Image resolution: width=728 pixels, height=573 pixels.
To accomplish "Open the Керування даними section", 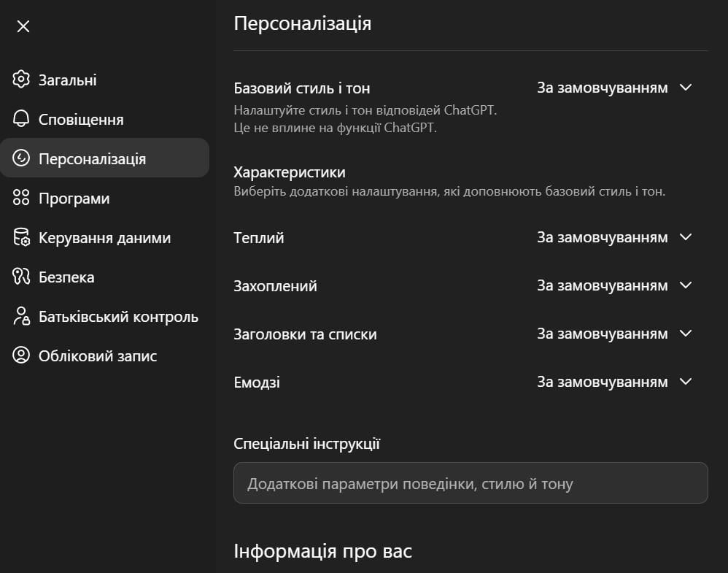I will click(x=104, y=236).
